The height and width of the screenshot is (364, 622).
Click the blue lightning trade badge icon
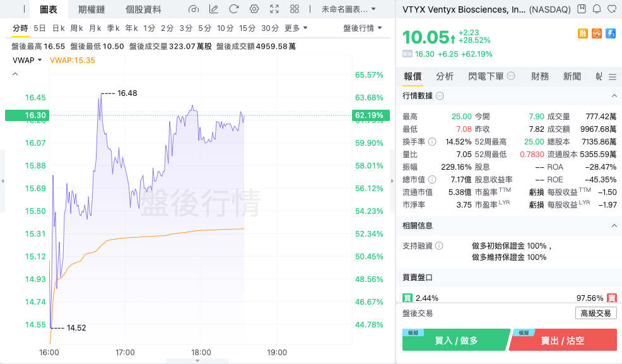pyautogui.click(x=611, y=33)
